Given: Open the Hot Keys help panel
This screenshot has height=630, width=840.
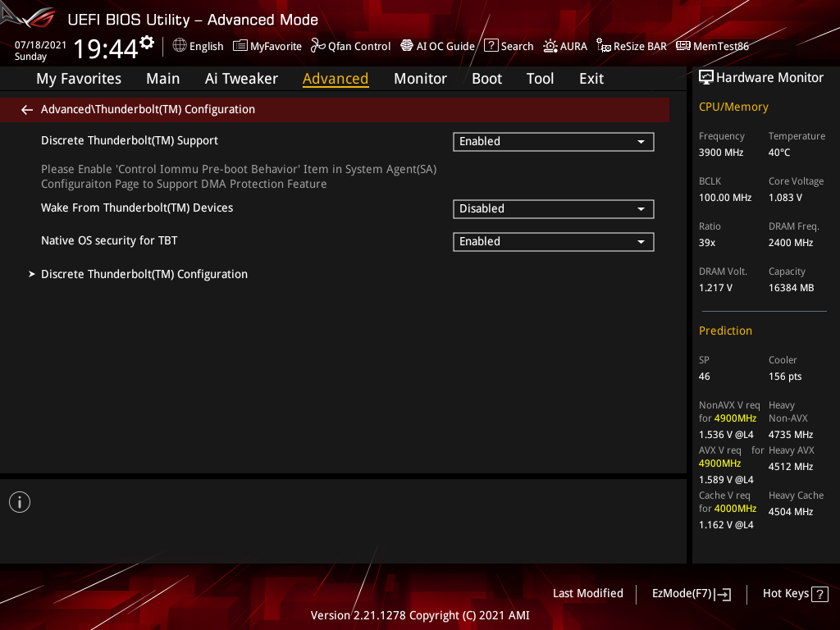Looking at the screenshot, I should point(794,593).
